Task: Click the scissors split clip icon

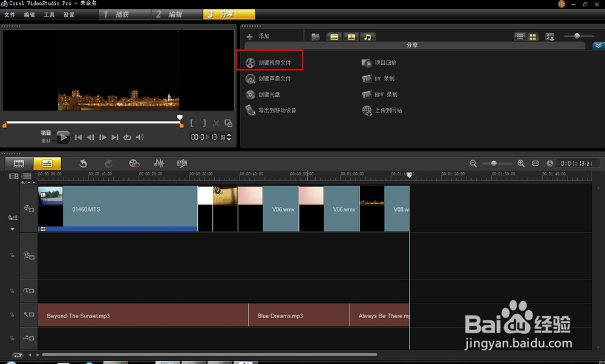Action: 216,123
